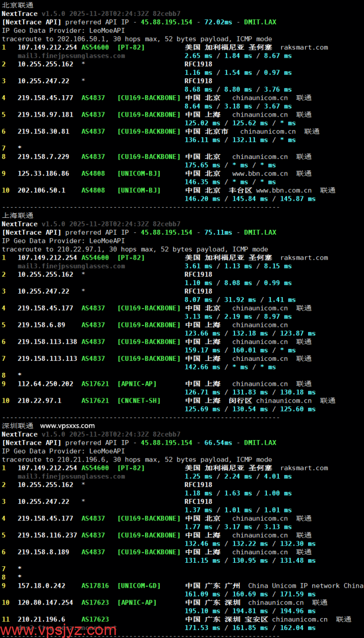Select hop IP 219.158.113.113
The height and width of the screenshot is (638, 364).
click(x=47, y=358)
